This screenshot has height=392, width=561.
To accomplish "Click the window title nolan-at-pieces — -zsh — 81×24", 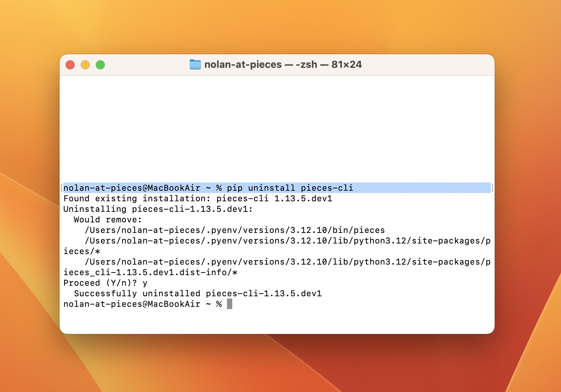I will click(x=283, y=64).
